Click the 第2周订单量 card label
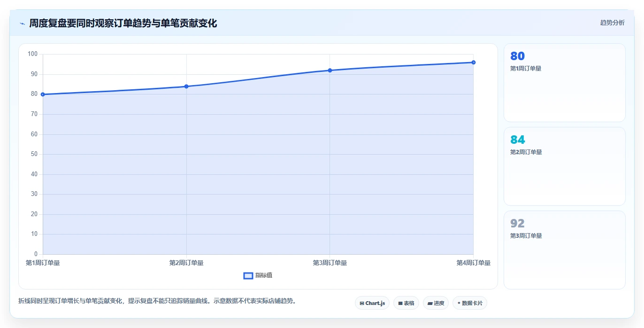This screenshot has width=644, height=328. click(x=526, y=152)
